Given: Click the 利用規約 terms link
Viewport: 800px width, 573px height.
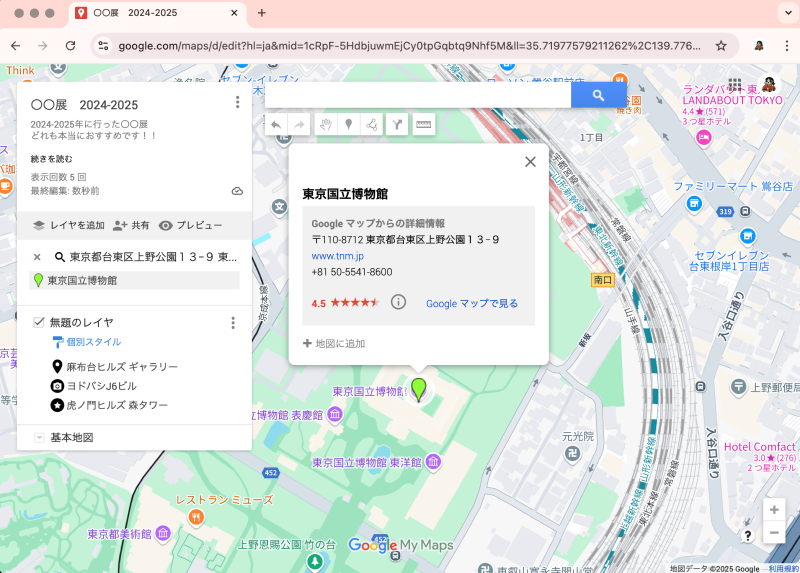Looking at the screenshot, I should coord(784,568).
